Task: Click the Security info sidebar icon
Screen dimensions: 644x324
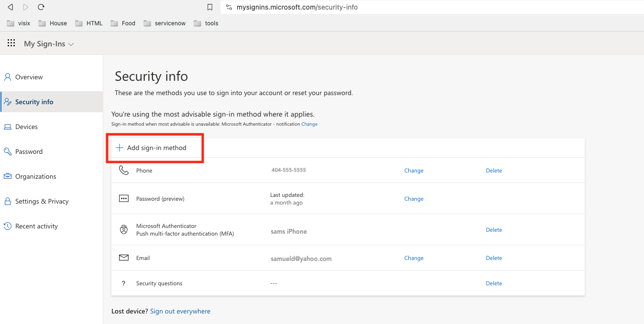Action: click(x=8, y=102)
